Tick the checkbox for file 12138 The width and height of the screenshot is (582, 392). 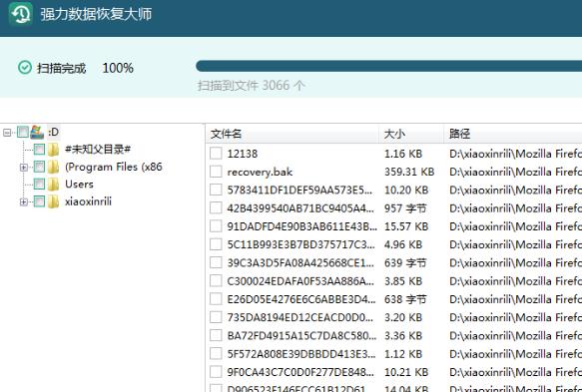216,154
